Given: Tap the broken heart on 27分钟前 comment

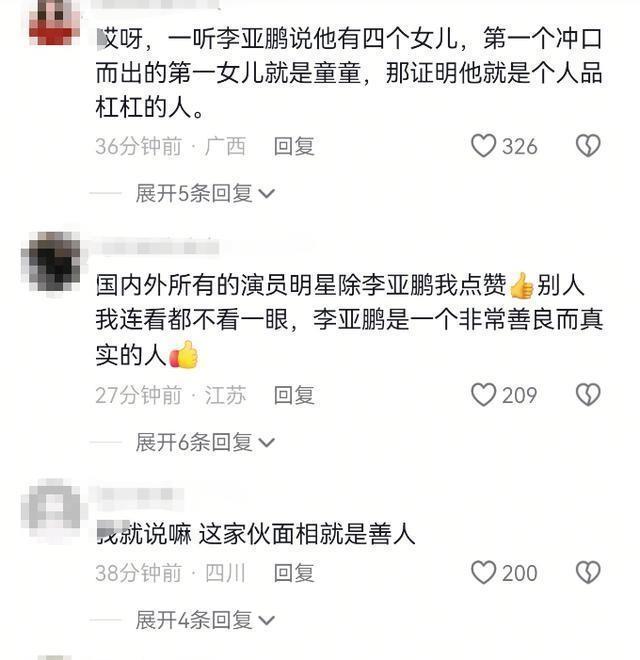Looking at the screenshot, I should click(x=588, y=394).
